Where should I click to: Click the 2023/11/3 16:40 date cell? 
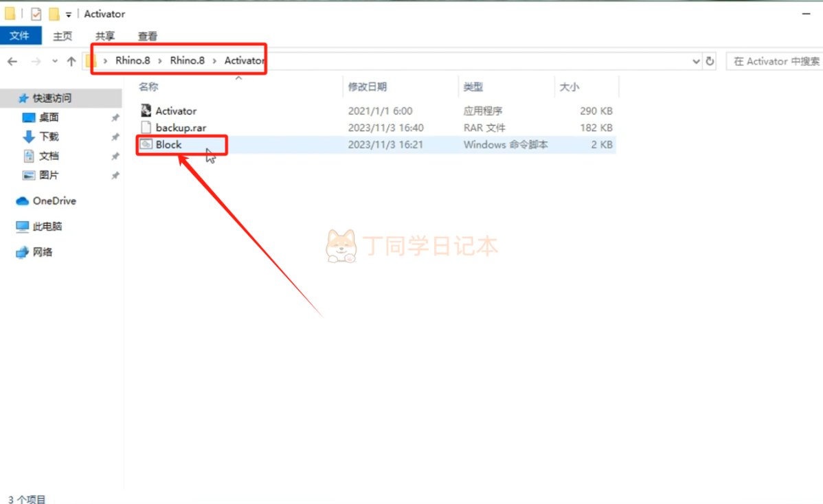[x=386, y=128]
